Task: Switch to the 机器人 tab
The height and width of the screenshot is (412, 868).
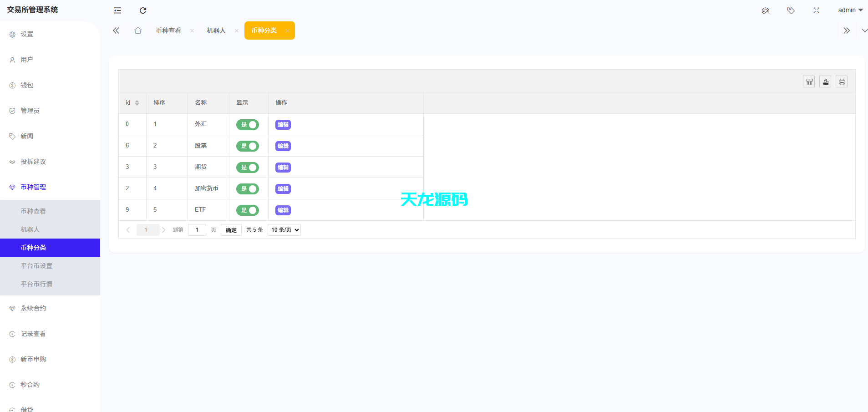Action: (215, 30)
